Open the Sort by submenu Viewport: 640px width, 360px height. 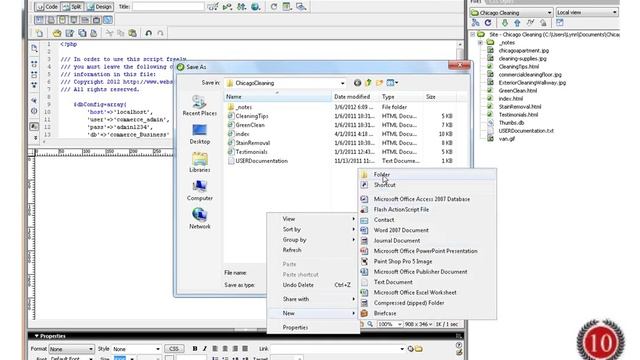(x=313, y=229)
